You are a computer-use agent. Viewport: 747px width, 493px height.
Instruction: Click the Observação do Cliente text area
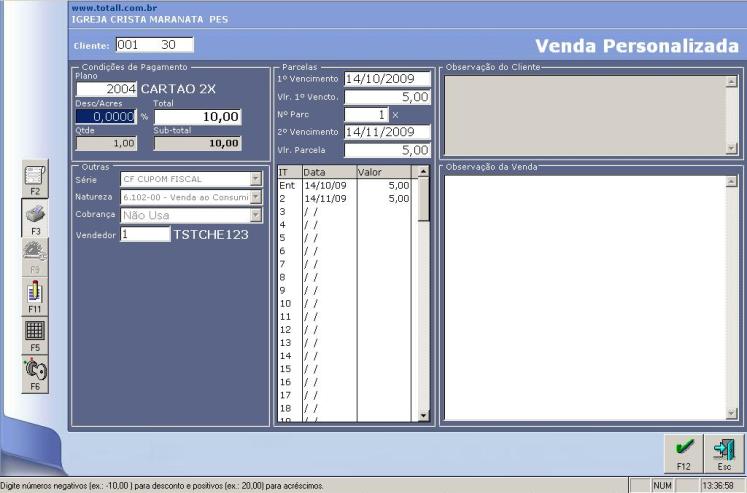(x=585, y=115)
